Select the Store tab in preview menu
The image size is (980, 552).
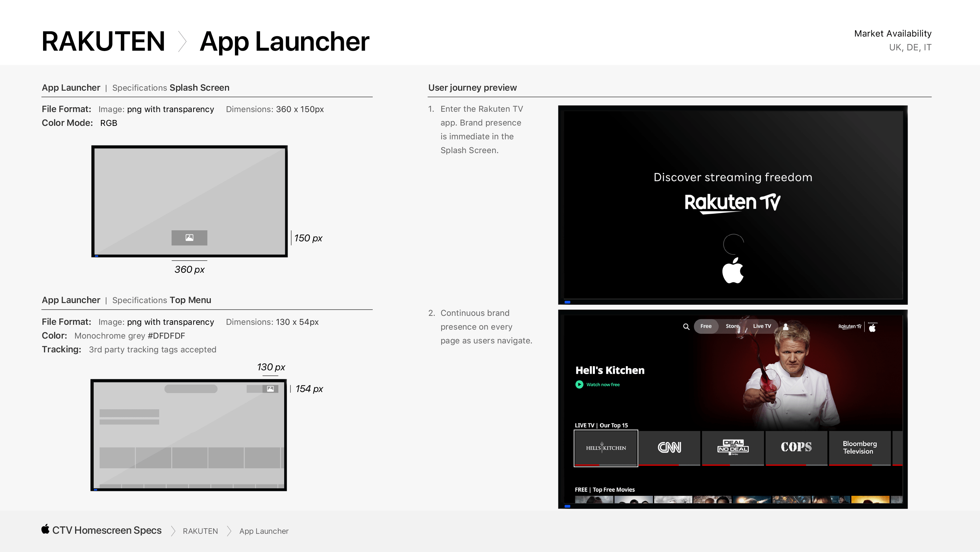pos(732,326)
